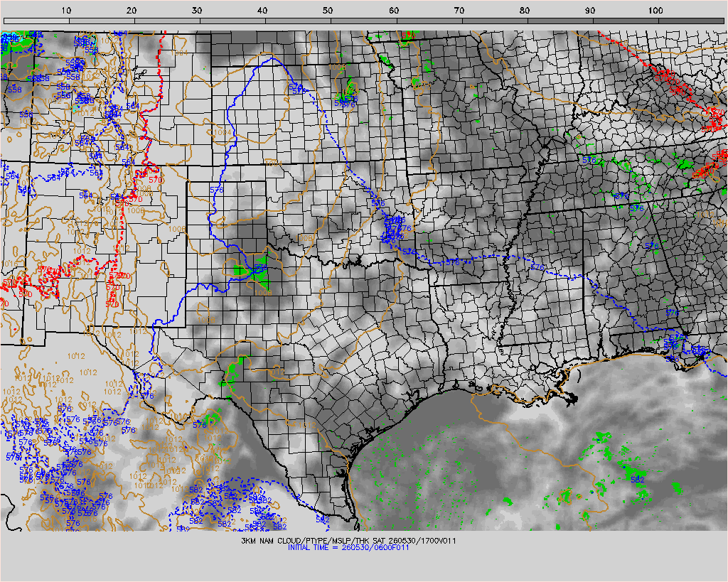Click the 1008 label below the panhandle precipitation
The image size is (728, 582).
[263, 293]
